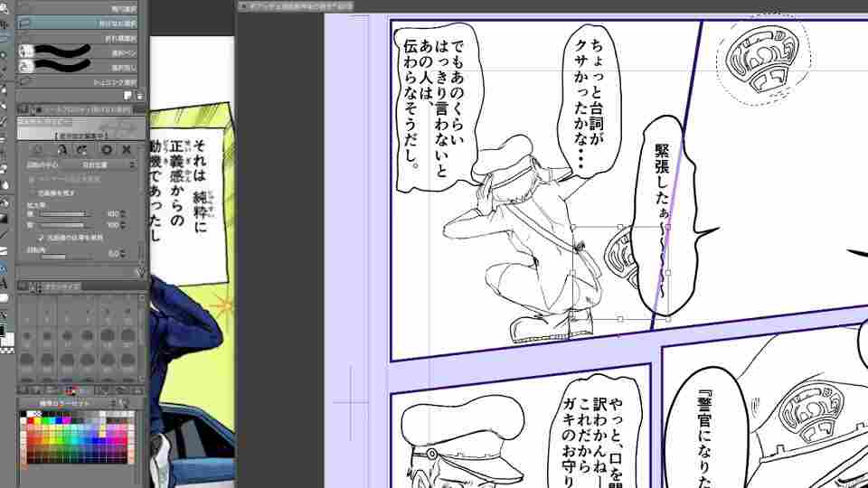
Task: Click the X cancel transform icon
Action: click(127, 149)
